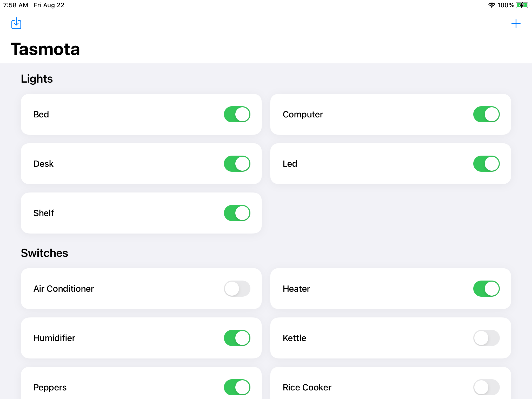Select the Air Conditioner card label
Screen dimensions: 532x399
pyautogui.click(x=64, y=289)
